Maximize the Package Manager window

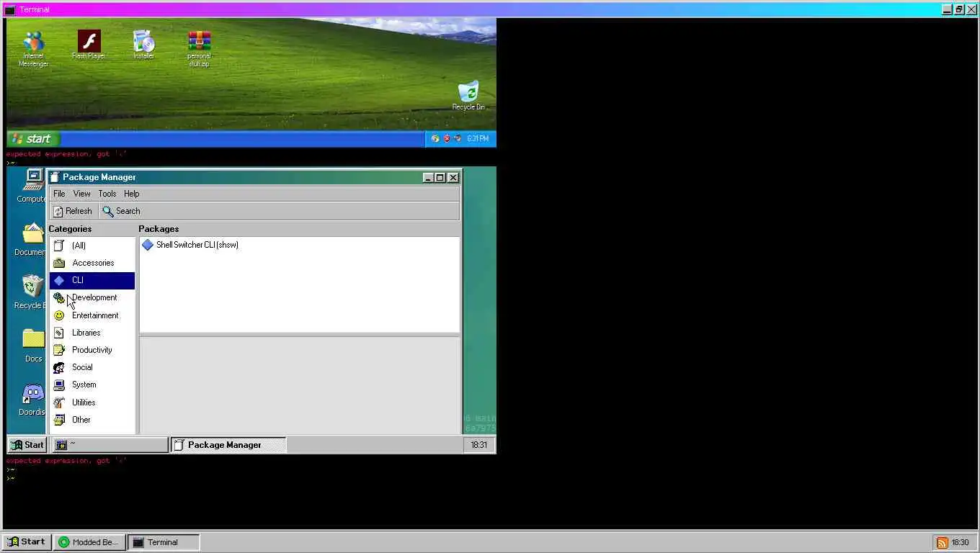(x=440, y=177)
